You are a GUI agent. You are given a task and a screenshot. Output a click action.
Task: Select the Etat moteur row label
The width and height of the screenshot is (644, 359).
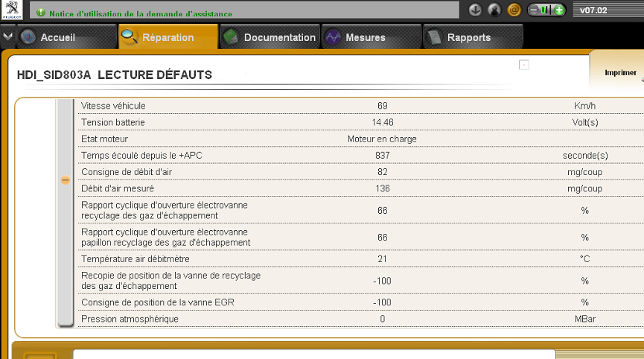click(x=104, y=139)
